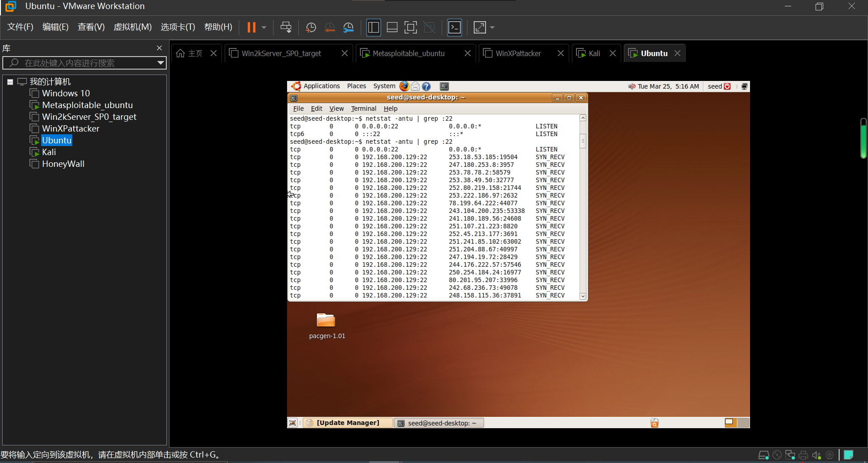Launch terminal from the Ubuntu top panel

click(x=444, y=86)
